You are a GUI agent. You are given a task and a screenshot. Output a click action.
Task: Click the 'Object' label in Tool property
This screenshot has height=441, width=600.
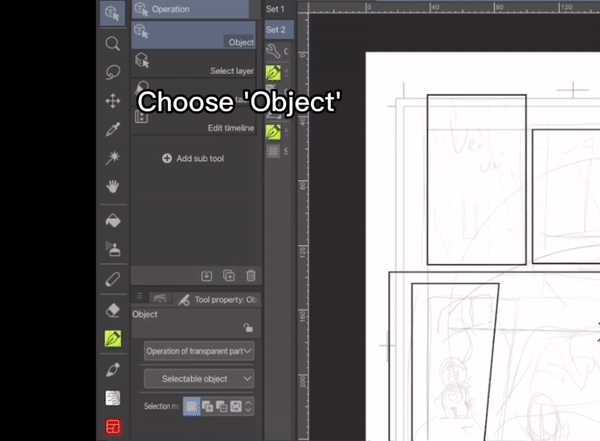click(x=145, y=314)
